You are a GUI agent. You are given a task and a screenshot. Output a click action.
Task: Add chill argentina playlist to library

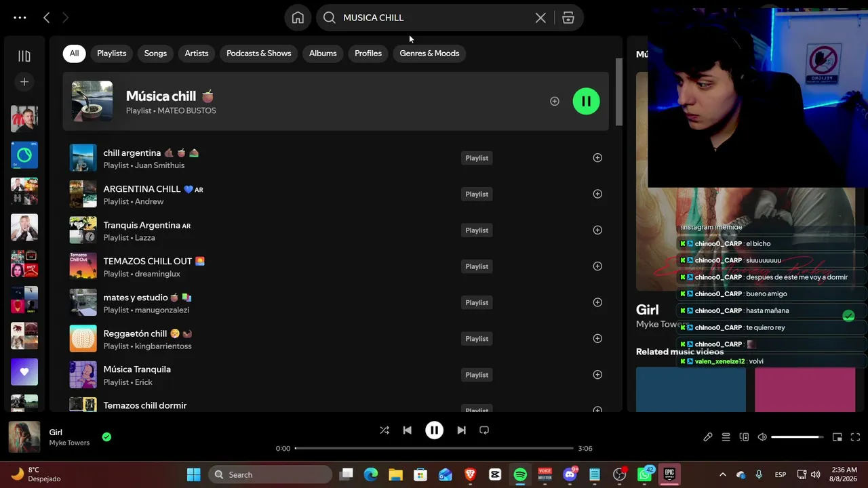(597, 158)
